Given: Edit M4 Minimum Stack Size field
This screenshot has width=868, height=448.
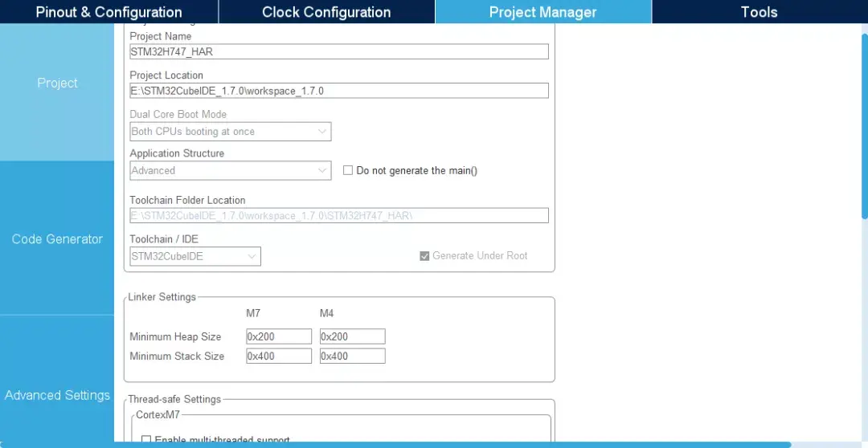Looking at the screenshot, I should (x=353, y=356).
